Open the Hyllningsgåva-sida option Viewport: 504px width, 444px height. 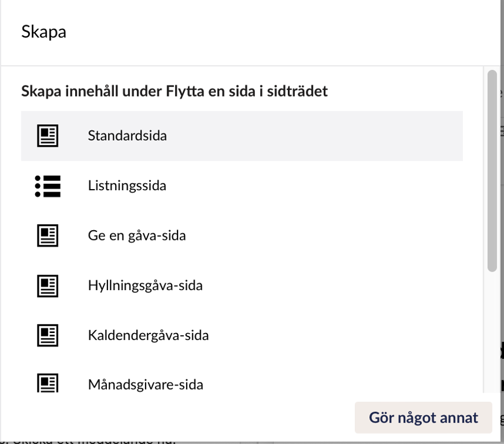click(x=145, y=286)
